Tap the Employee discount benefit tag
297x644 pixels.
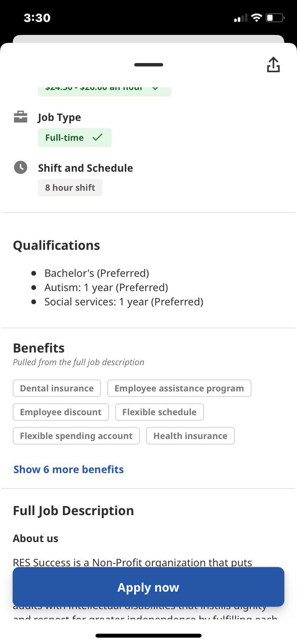(61, 412)
